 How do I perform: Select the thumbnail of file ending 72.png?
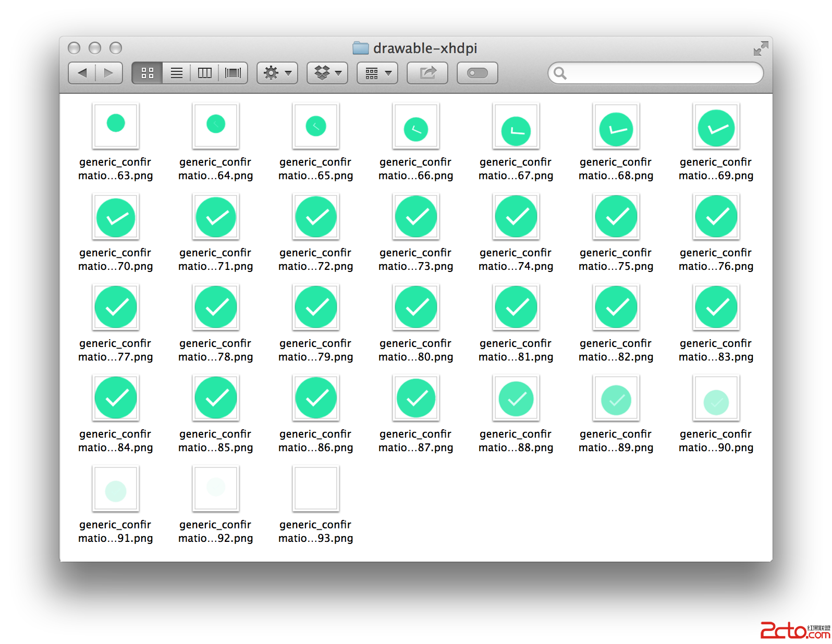coord(316,216)
